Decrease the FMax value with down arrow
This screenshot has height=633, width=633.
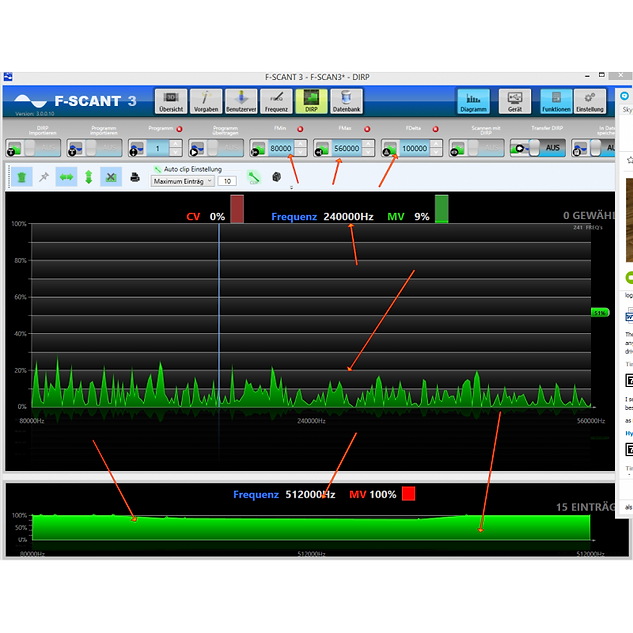point(368,152)
